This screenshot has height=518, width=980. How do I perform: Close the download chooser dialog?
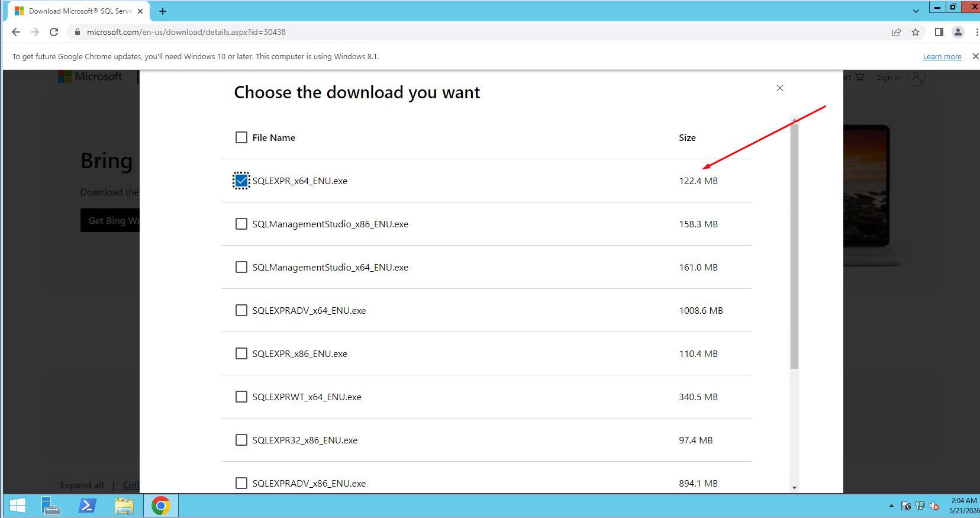click(780, 88)
